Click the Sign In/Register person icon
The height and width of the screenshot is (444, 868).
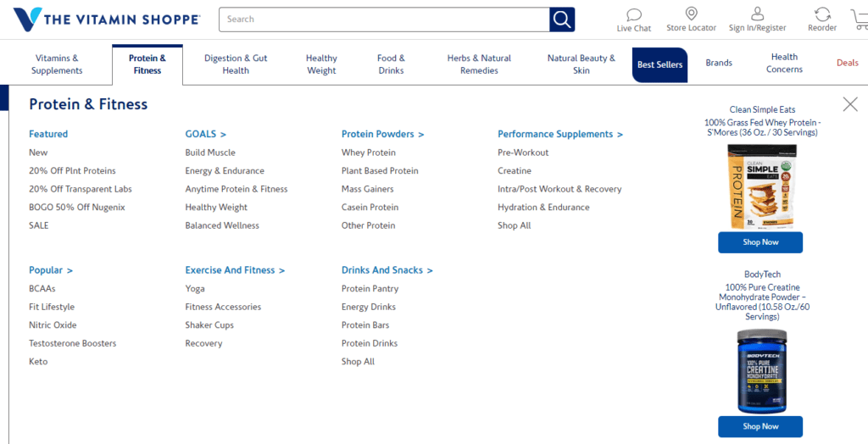[x=757, y=14]
